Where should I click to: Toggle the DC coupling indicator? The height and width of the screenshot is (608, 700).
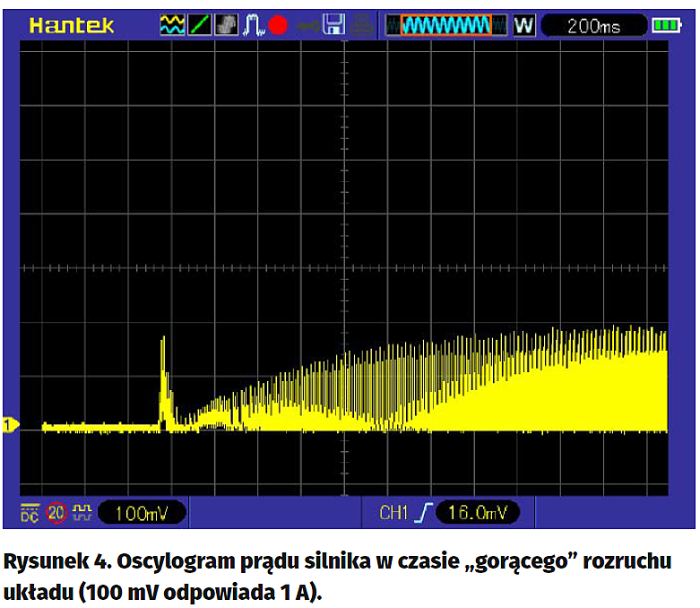click(30, 513)
